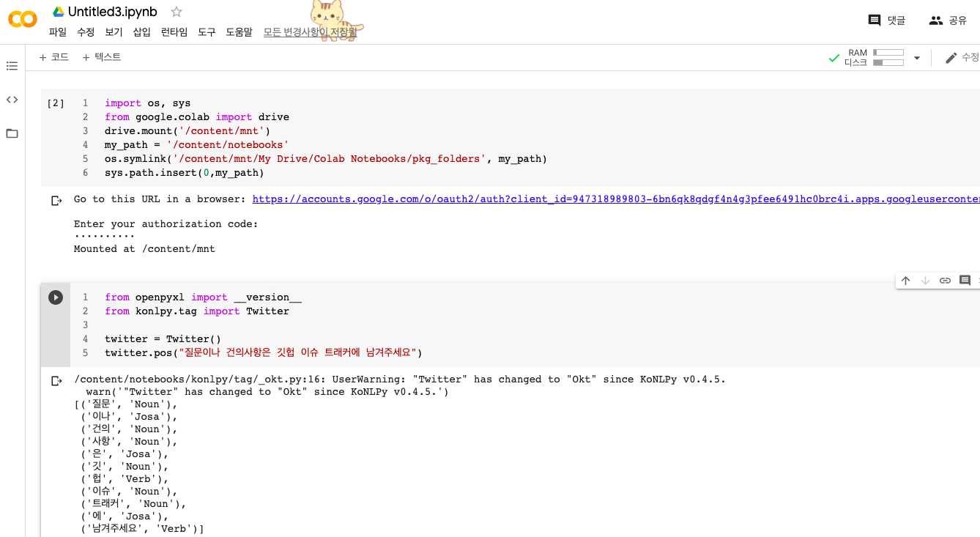980x537 pixels.
Task: Open the table of contents sidebar
Action: [12, 66]
